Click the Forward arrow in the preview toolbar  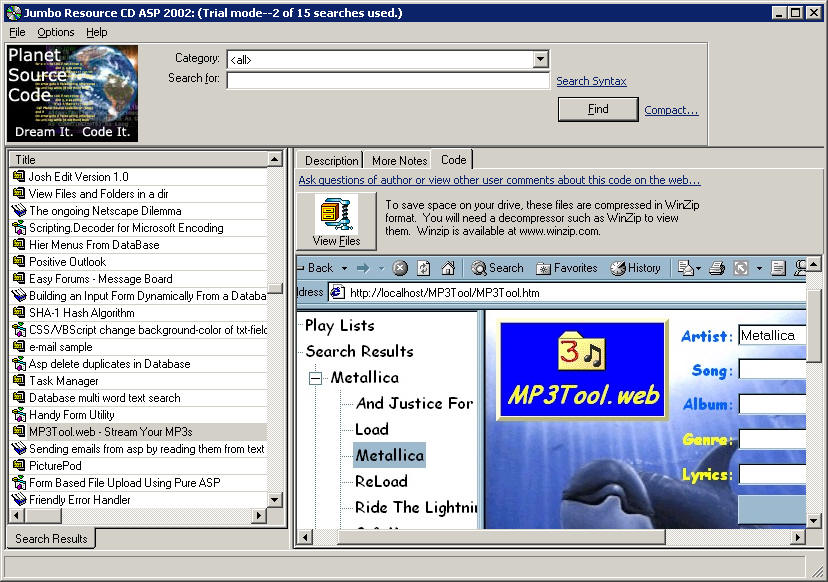click(363, 268)
